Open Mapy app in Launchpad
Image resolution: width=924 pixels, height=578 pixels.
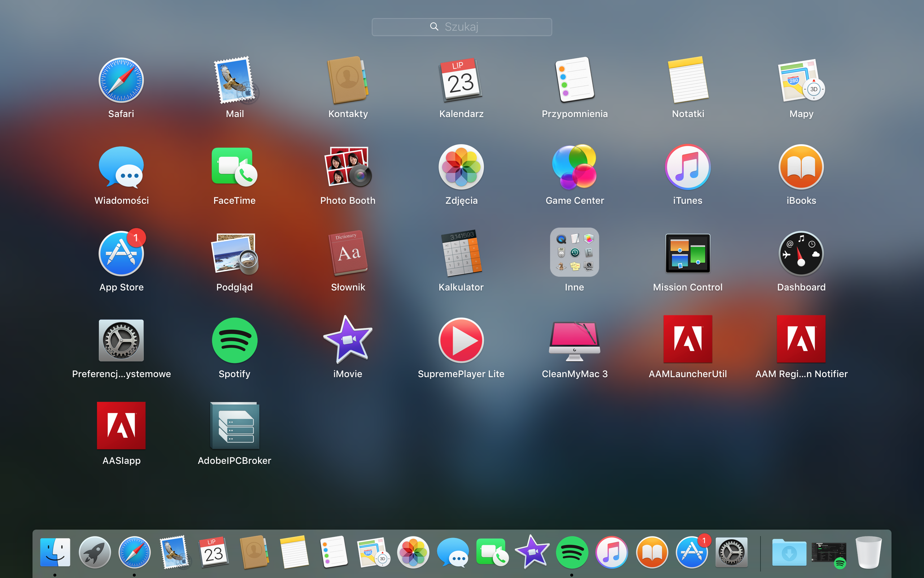(x=801, y=80)
